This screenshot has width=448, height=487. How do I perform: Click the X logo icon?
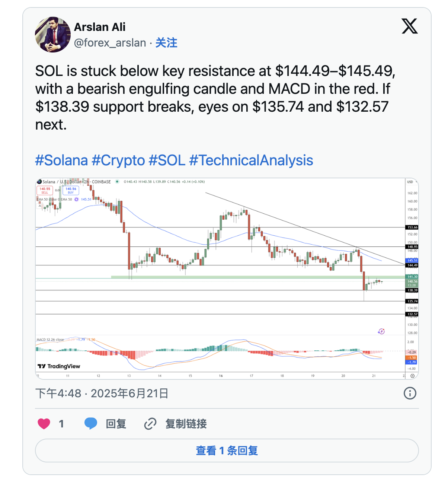[410, 26]
